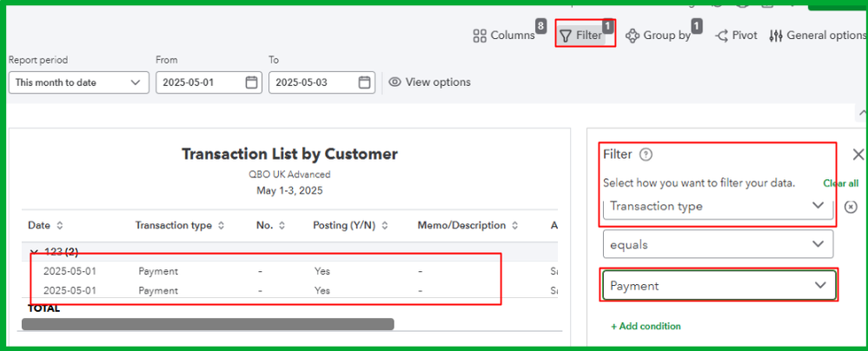Click the Filter help question mark icon
This screenshot has height=351, width=868.
(646, 155)
